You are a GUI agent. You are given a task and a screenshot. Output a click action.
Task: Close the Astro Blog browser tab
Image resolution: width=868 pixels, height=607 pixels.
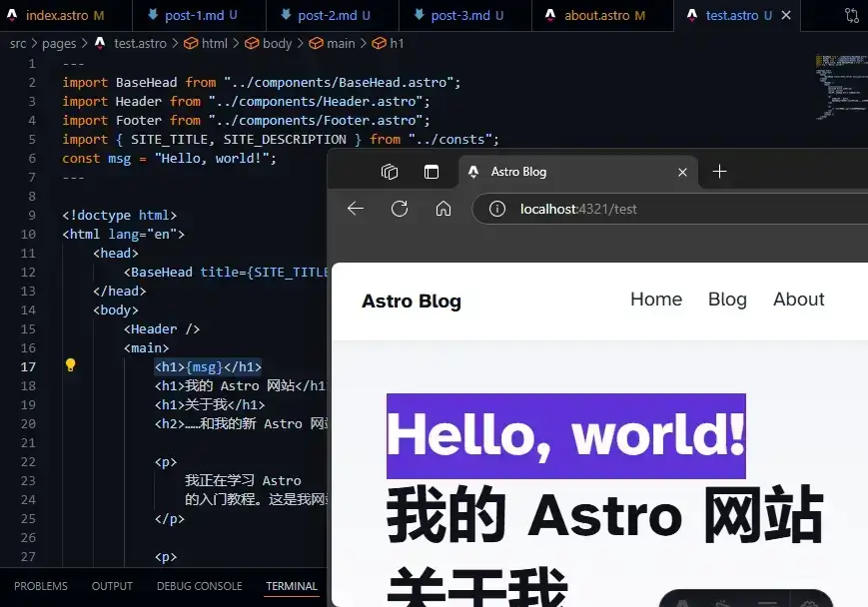click(682, 172)
